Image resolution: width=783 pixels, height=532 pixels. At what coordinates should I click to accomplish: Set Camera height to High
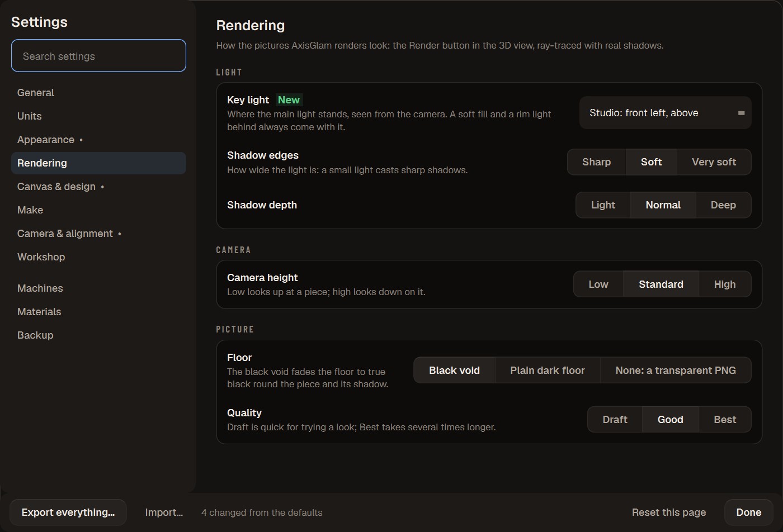(725, 284)
